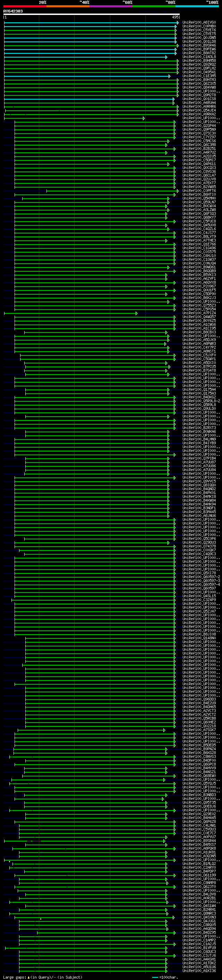Screen dimensions: 222x980
Task: Click the short green alignment bar for UniRef100_A7PIZ4
Action: click(x=70, y=314)
